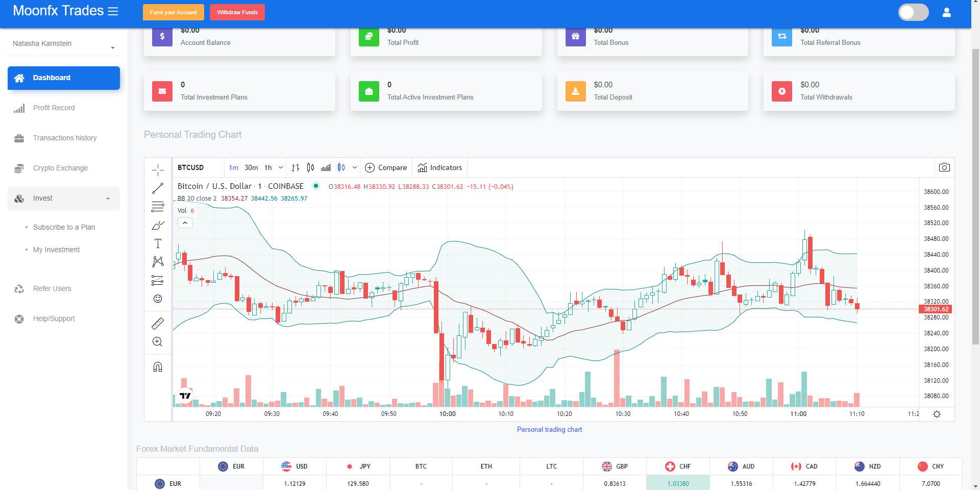Open chart settings gear icon
The image size is (980, 490).
tap(937, 414)
